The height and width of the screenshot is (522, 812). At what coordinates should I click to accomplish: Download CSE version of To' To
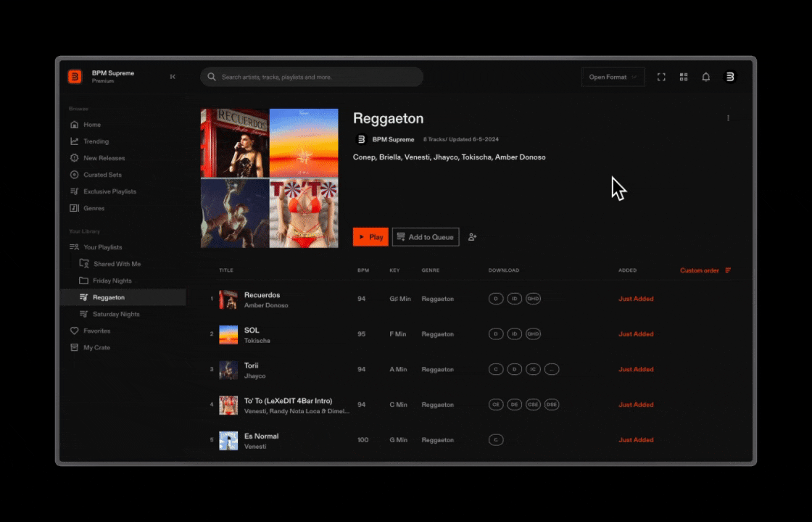pyautogui.click(x=533, y=405)
